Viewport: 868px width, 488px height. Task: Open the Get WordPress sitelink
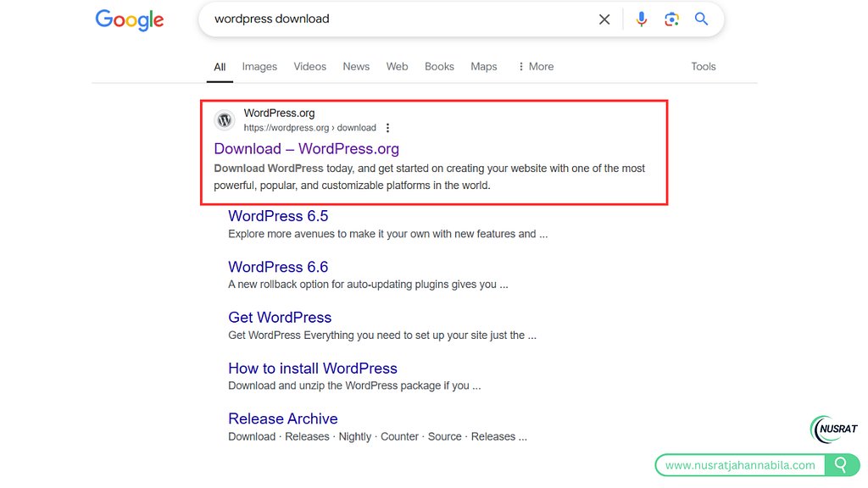(280, 318)
